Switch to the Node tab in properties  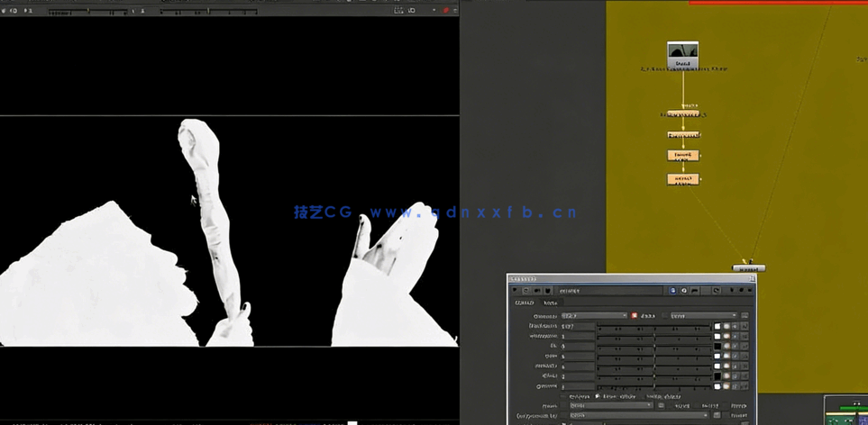point(549,303)
